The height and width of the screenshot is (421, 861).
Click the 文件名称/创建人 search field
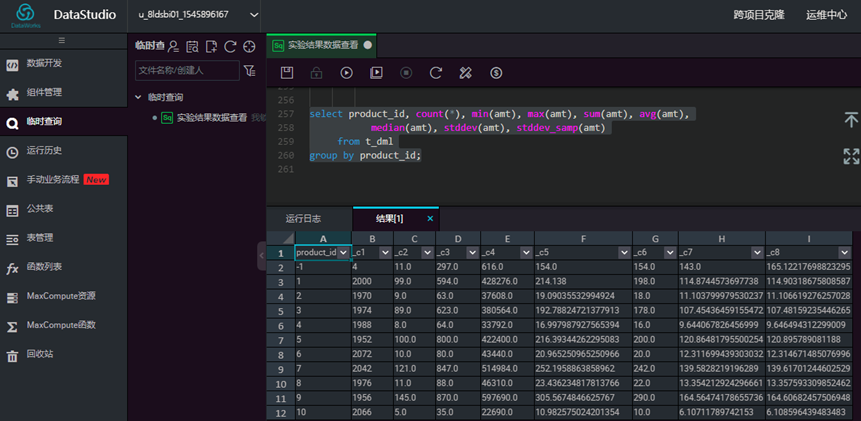pyautogui.click(x=187, y=71)
